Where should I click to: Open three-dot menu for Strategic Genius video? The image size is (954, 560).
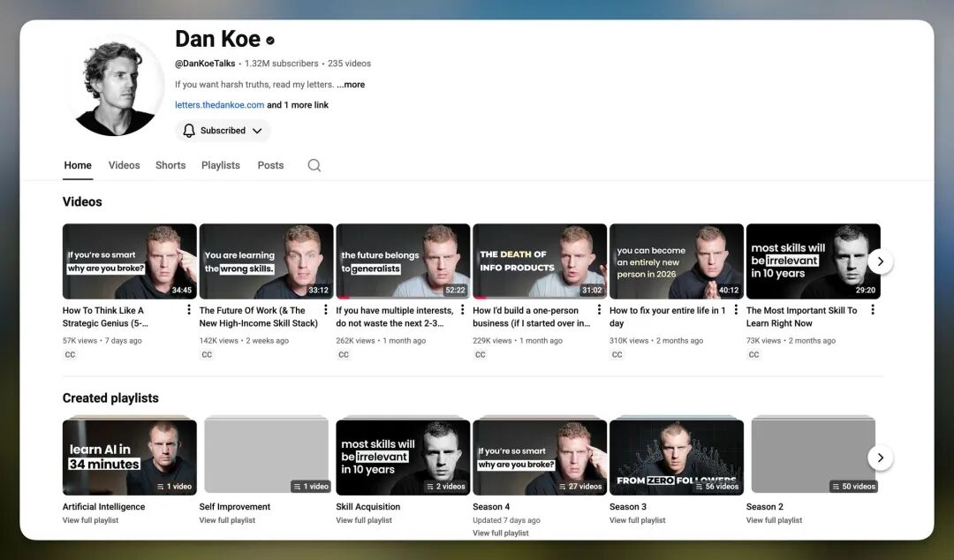click(x=189, y=310)
